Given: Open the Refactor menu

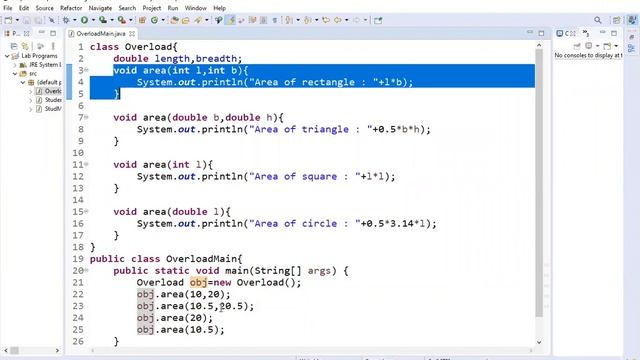Looking at the screenshot, I should (71, 8).
